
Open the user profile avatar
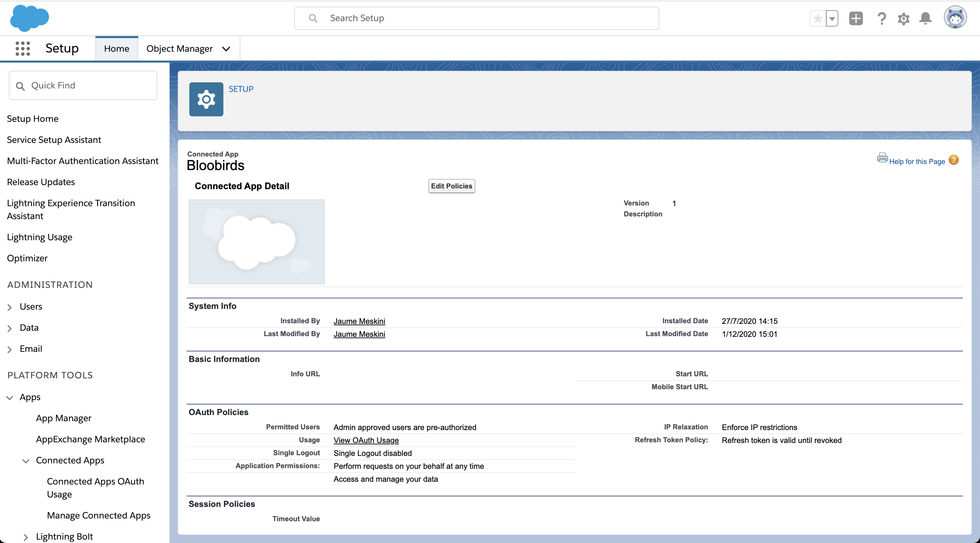pyautogui.click(x=955, y=17)
